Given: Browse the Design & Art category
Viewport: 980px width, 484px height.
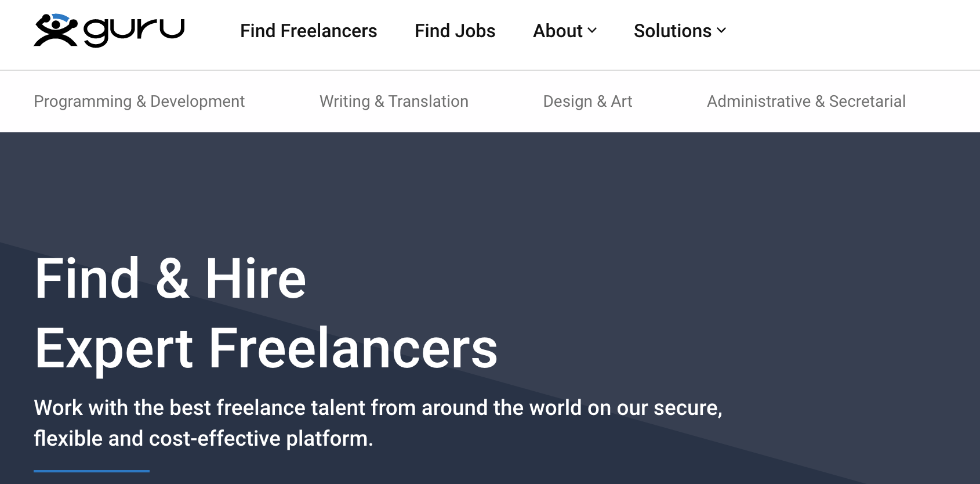Looking at the screenshot, I should pyautogui.click(x=587, y=102).
